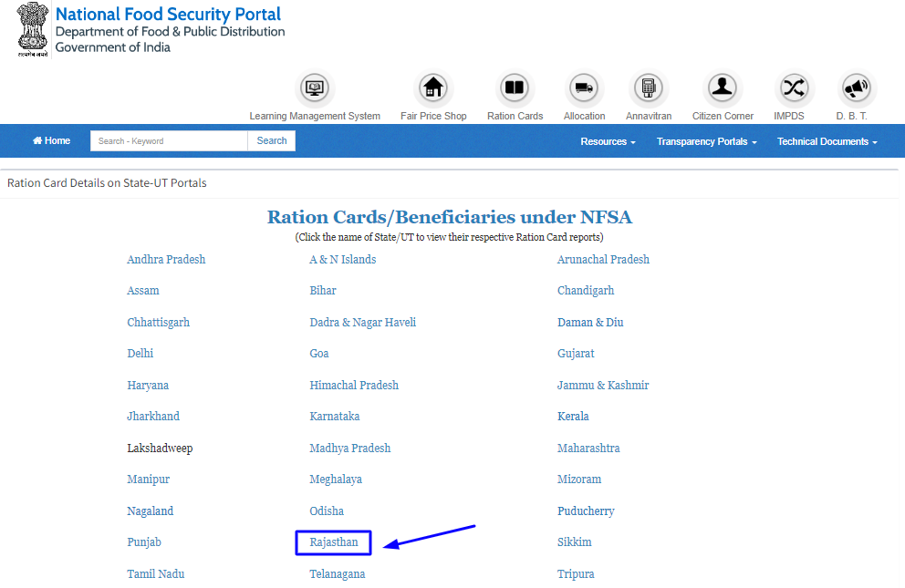Select Punjab link
Screen dimensions: 905x588
click(x=144, y=542)
